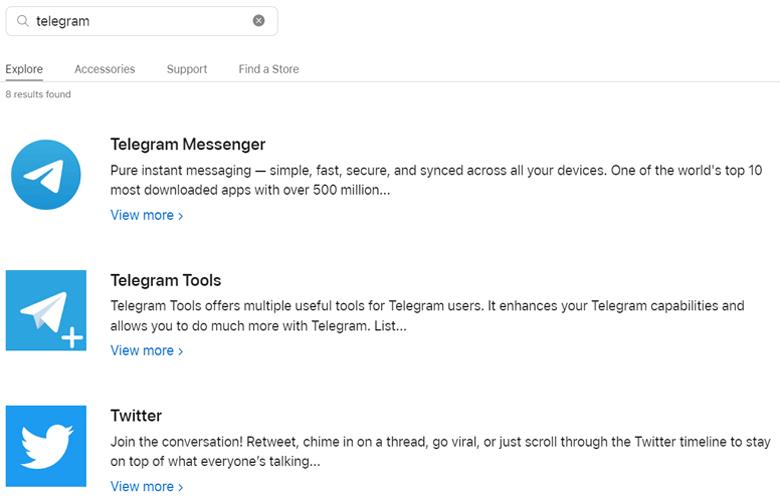Click the chevron after Twitter's View more
Screen dimensions: 780x500
[181, 487]
